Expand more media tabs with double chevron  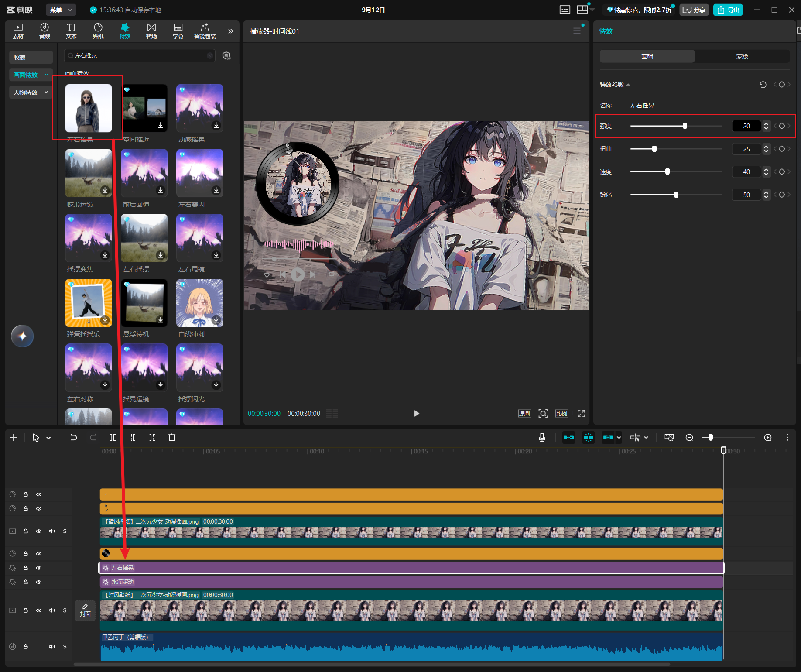coord(230,31)
